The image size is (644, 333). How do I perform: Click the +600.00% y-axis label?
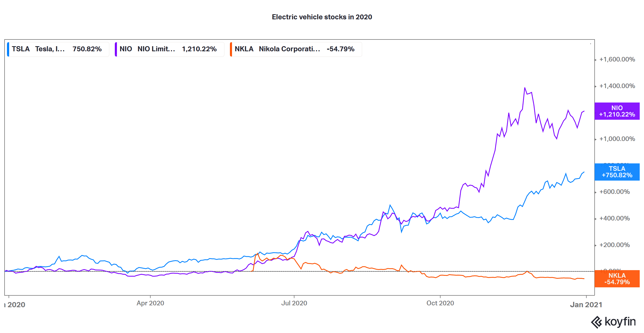614,192
